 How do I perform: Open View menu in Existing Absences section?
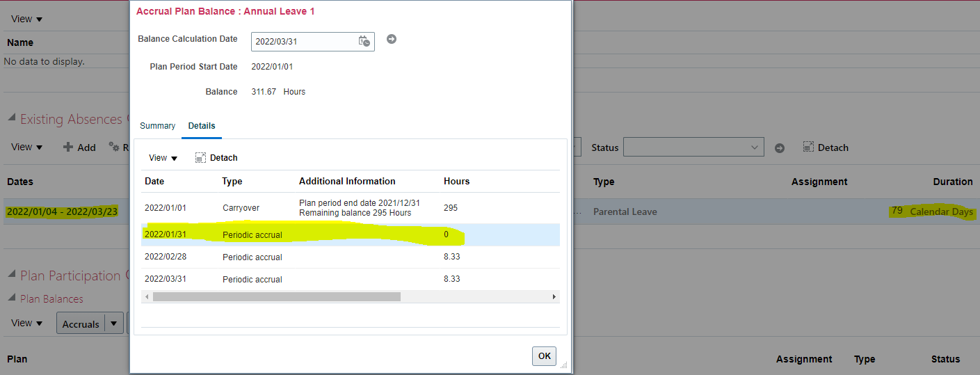[x=26, y=147]
